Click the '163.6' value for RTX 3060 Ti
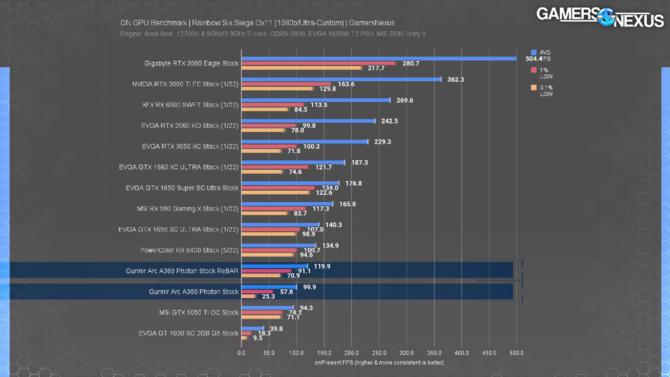Screen dimensions: 670x377 (346, 84)
